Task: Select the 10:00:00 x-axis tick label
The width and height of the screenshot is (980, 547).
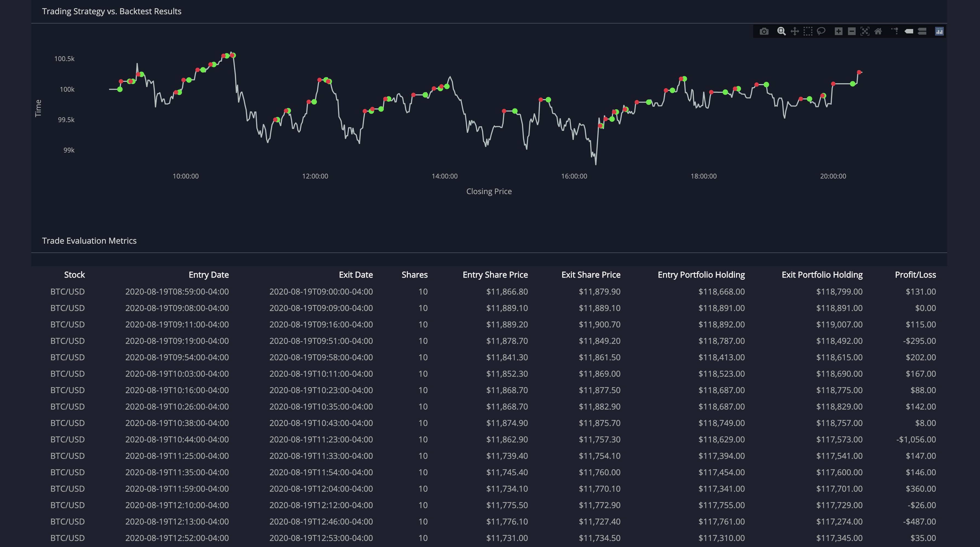Action: [186, 176]
